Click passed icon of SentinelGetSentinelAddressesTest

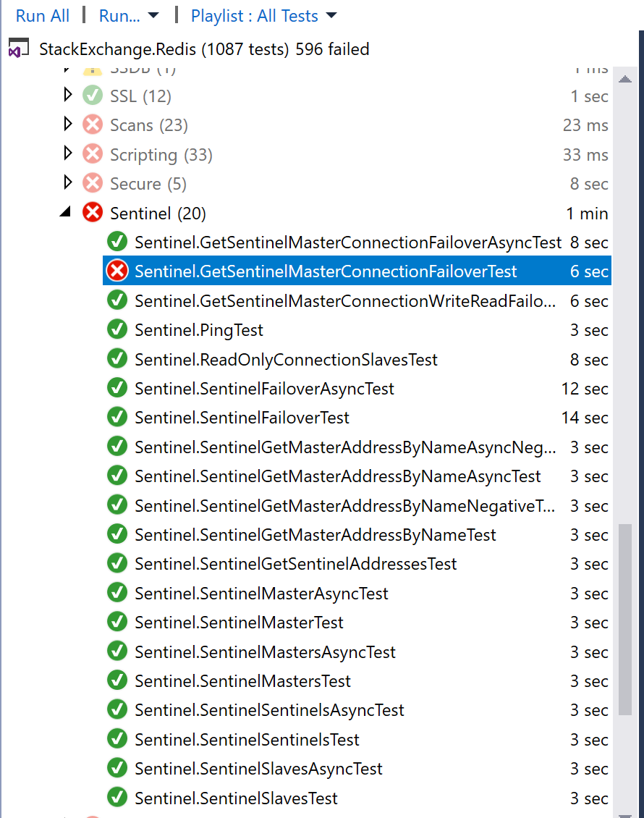point(116,563)
